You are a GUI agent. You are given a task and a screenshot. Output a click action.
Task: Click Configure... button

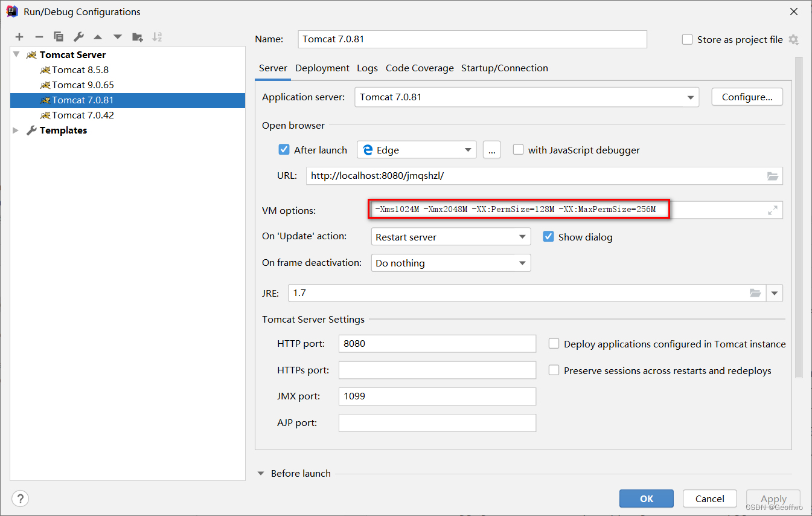pos(747,97)
